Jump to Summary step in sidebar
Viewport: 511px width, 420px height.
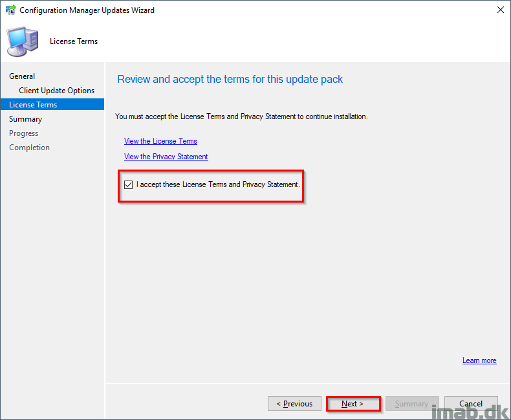25,119
